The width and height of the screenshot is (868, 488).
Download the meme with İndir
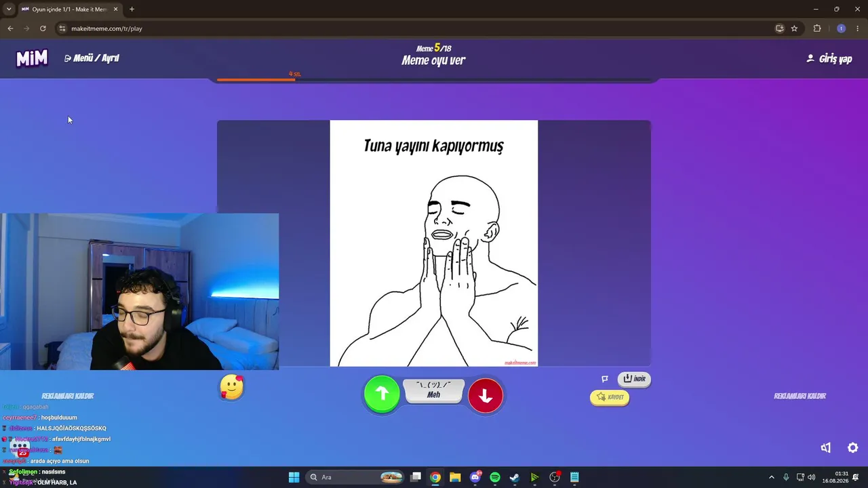click(634, 379)
